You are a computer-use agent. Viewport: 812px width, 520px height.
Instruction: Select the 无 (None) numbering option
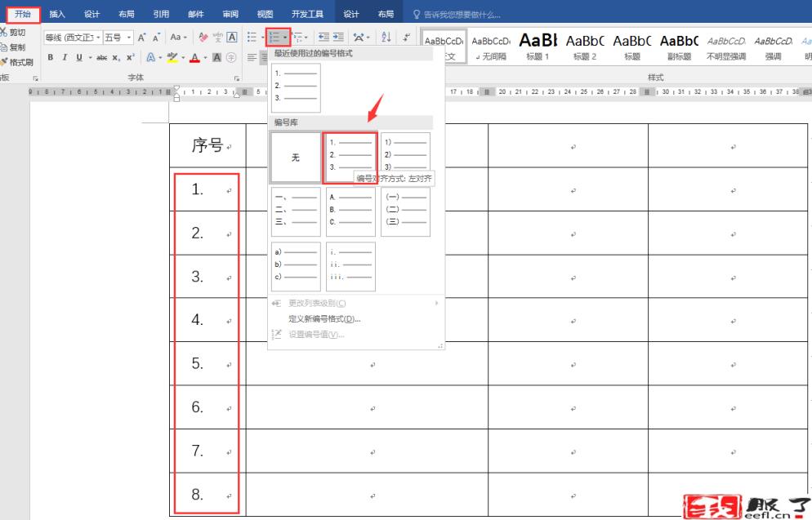click(x=296, y=158)
